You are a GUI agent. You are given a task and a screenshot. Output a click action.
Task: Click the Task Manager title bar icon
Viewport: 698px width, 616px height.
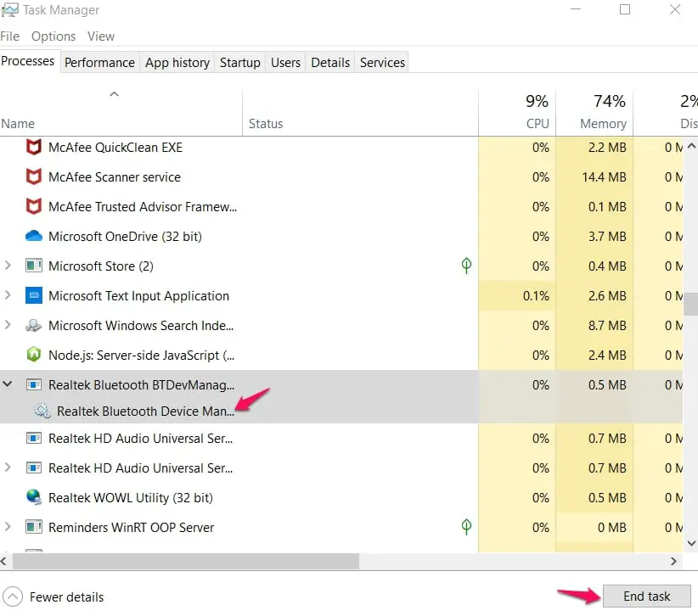(10, 10)
